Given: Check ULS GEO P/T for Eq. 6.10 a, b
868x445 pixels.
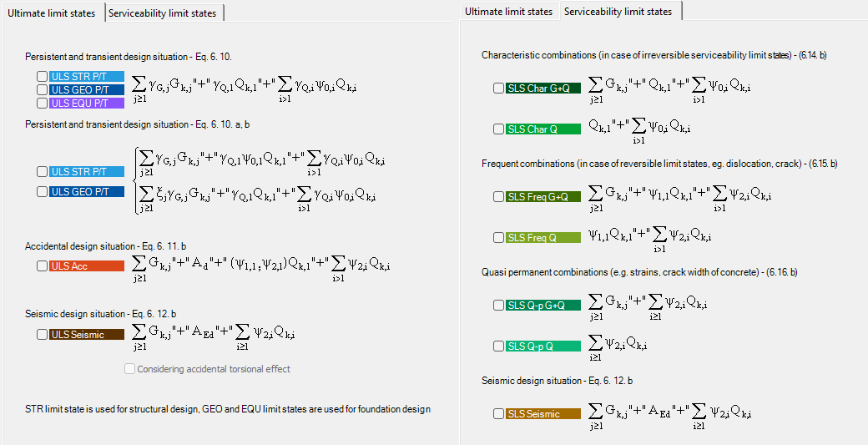Looking at the screenshot, I should tap(42, 192).
